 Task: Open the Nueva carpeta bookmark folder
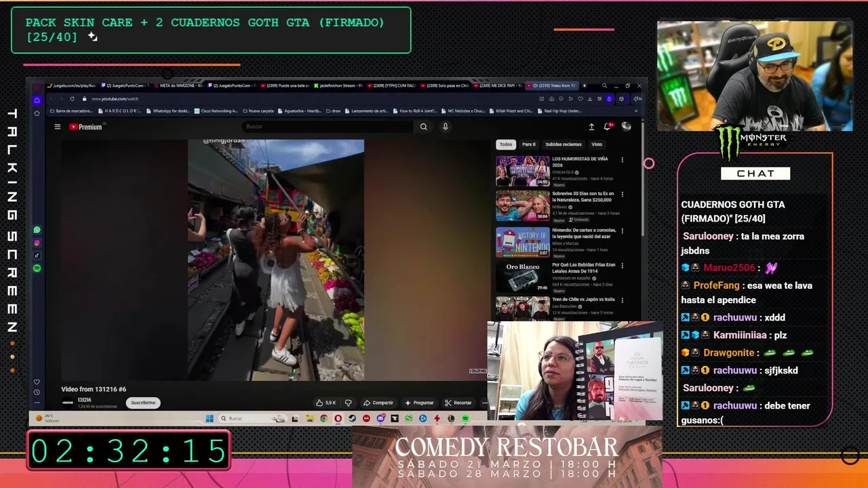[258, 111]
